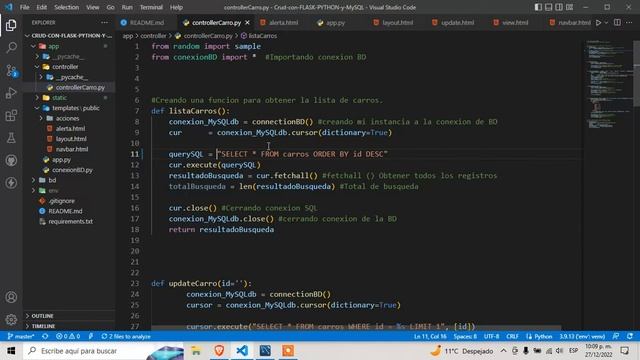Image resolution: width=640 pixels, height=360 pixels.
Task: Open notifications bell in status bar
Action: click(630, 336)
